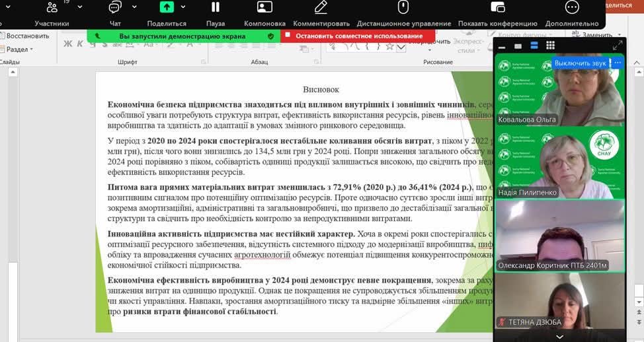Select Олександр Коритник's video thumbnail

559,236
